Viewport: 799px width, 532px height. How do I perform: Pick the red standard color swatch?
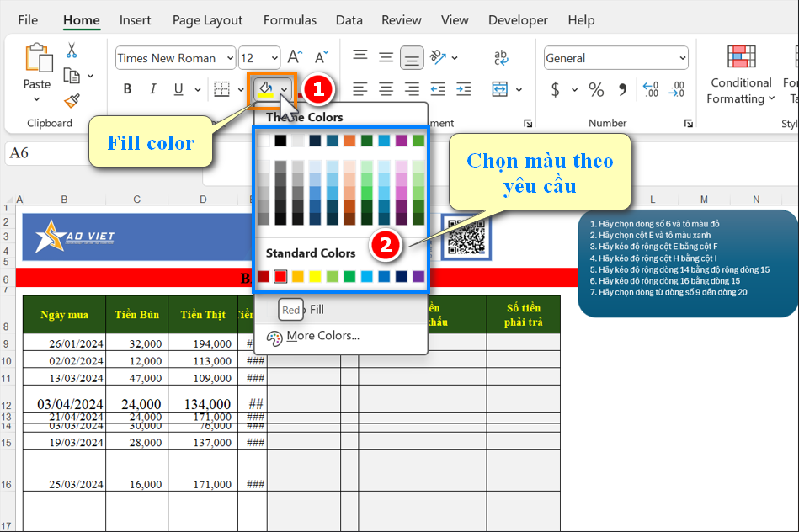click(280, 276)
